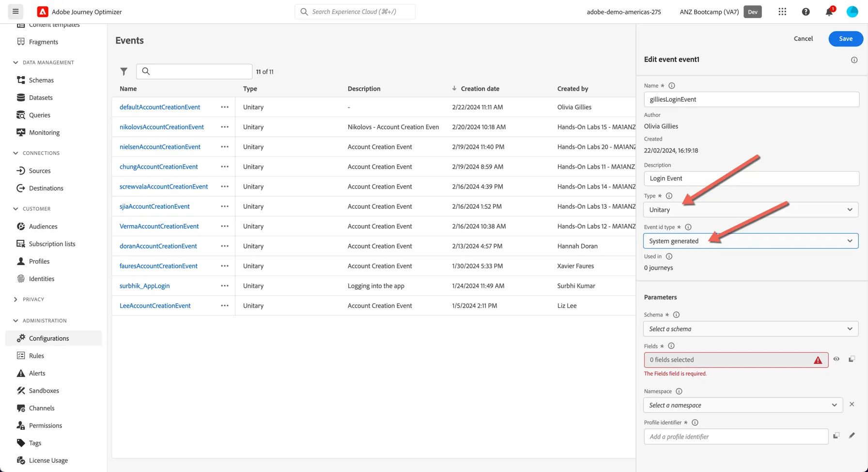Collapse the Data Management section

pos(15,63)
